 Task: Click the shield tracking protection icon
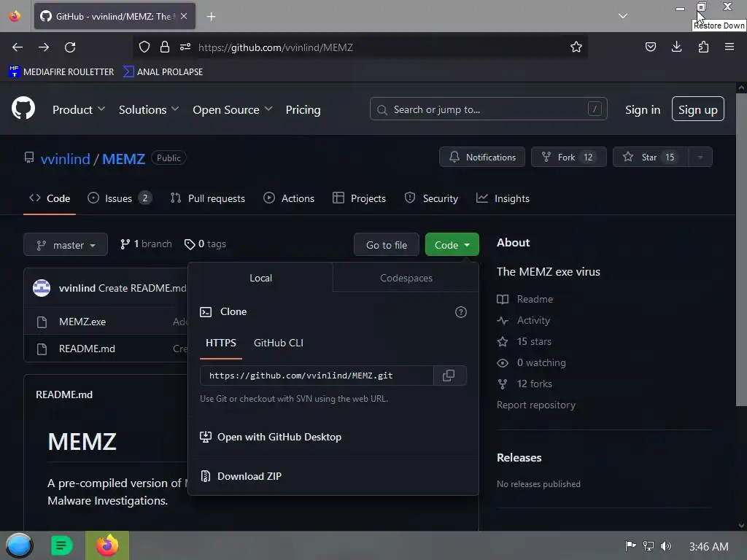pyautogui.click(x=144, y=47)
